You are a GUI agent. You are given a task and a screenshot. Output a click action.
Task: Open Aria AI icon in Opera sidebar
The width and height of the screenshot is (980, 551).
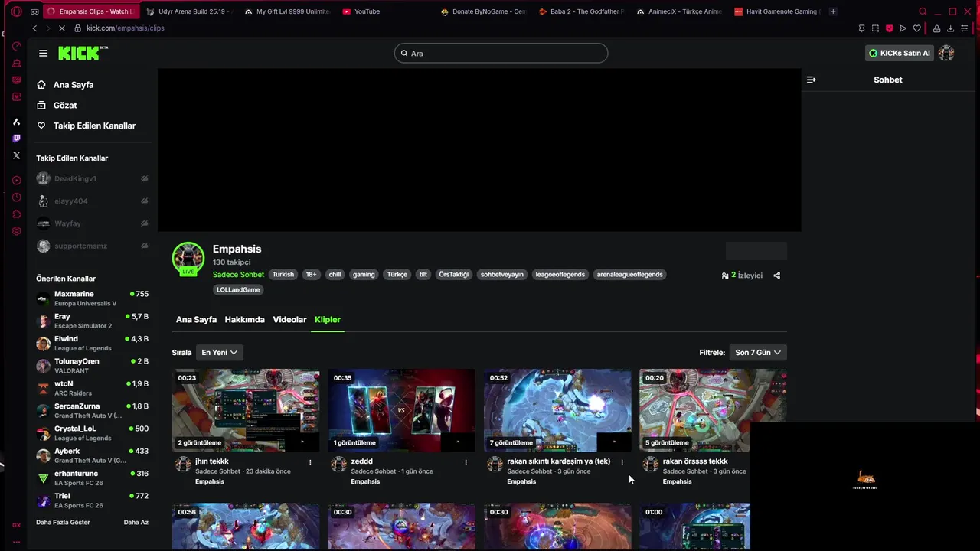point(17,122)
